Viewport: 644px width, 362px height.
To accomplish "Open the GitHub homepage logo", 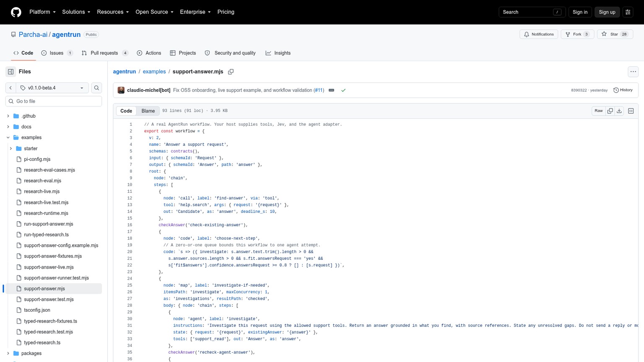I will (x=16, y=12).
